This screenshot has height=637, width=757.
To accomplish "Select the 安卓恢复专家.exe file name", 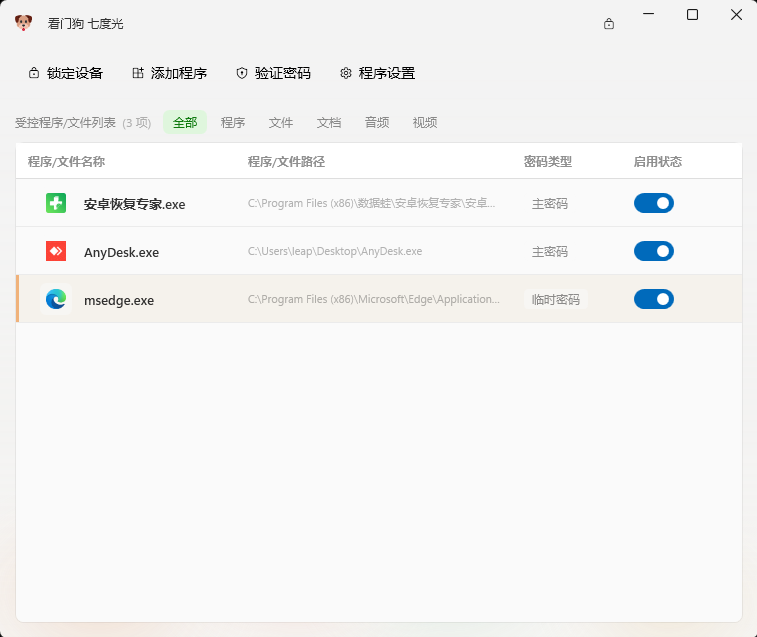I will coord(135,204).
